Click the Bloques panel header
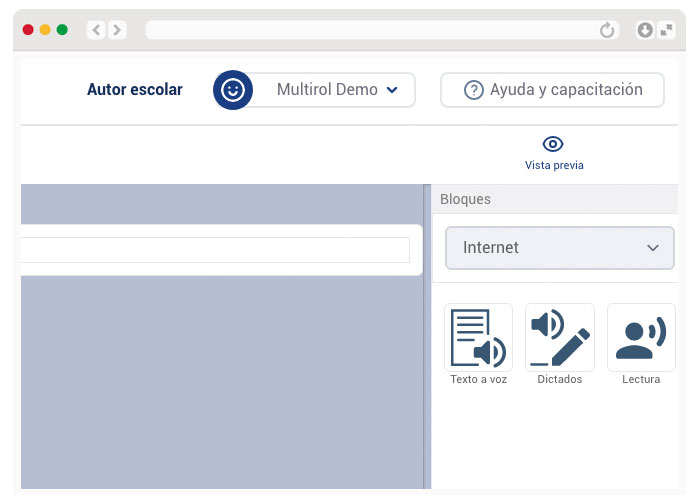Screen dimensions: 698x504 466,199
